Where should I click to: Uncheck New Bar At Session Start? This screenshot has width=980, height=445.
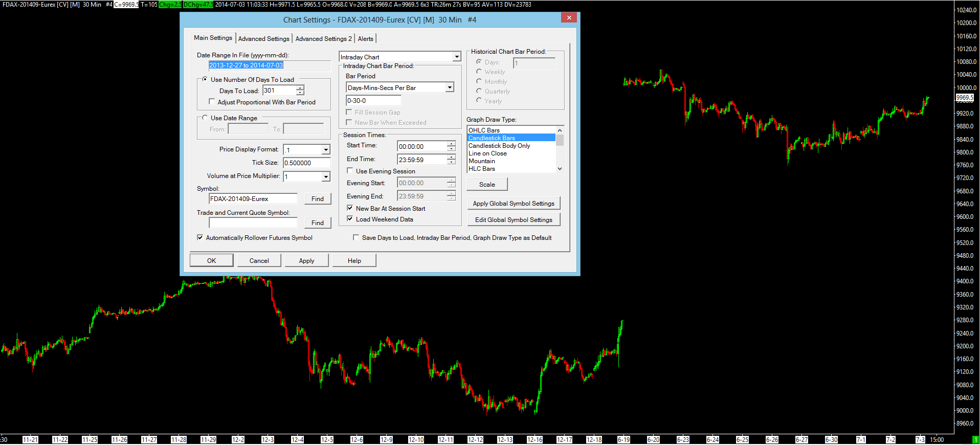point(350,208)
